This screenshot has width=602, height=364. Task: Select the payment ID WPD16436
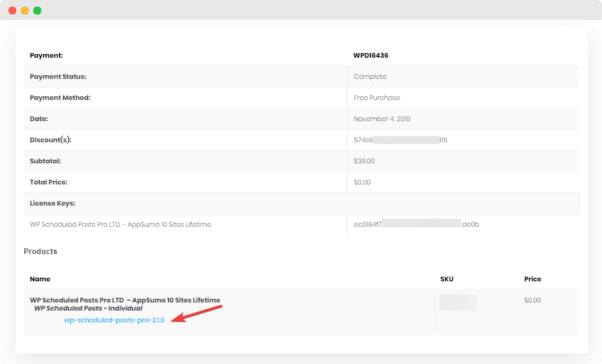pyautogui.click(x=371, y=55)
